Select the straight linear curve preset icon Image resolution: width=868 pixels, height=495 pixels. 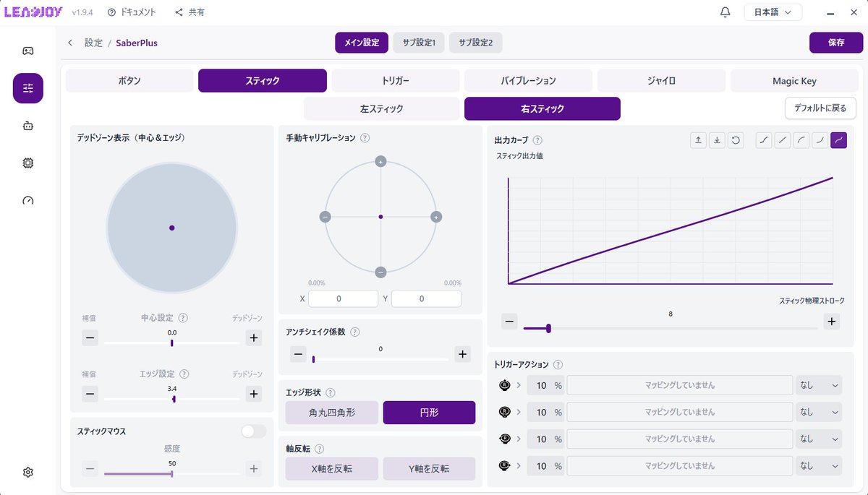pyautogui.click(x=783, y=140)
